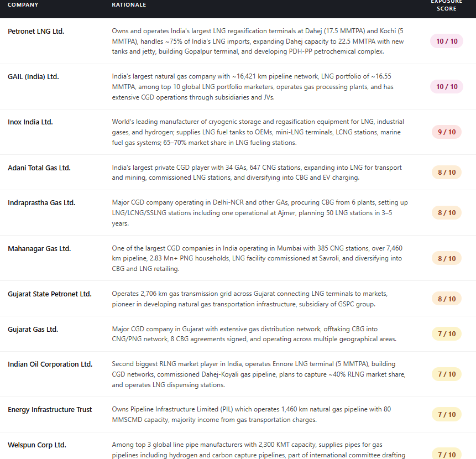
Task: Click GAIL rationale about 16,421 km pipeline
Action: pos(253,87)
